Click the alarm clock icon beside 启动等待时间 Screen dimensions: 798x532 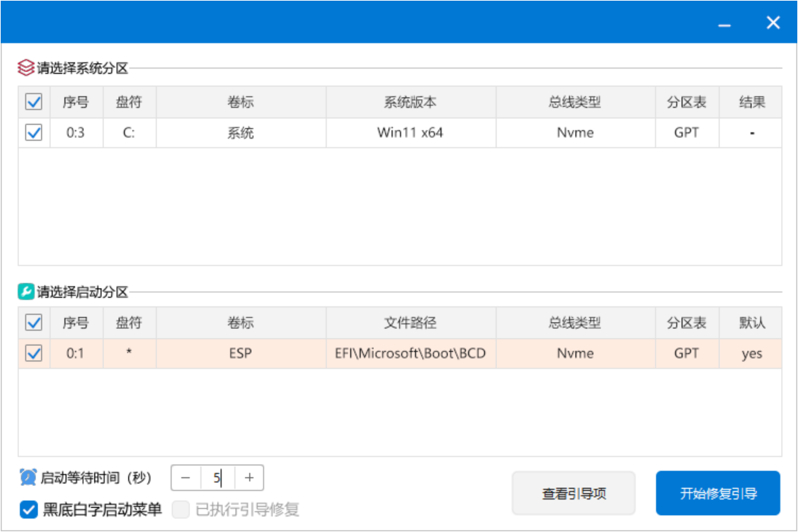point(28,477)
